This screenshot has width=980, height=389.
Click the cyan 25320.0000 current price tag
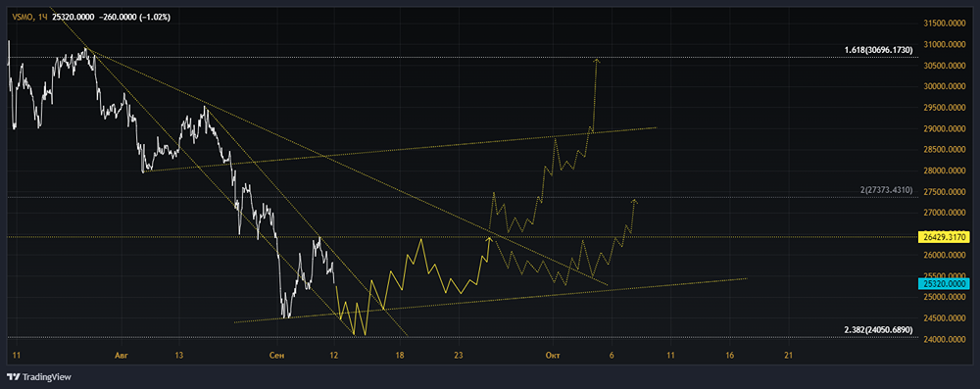[943, 284]
